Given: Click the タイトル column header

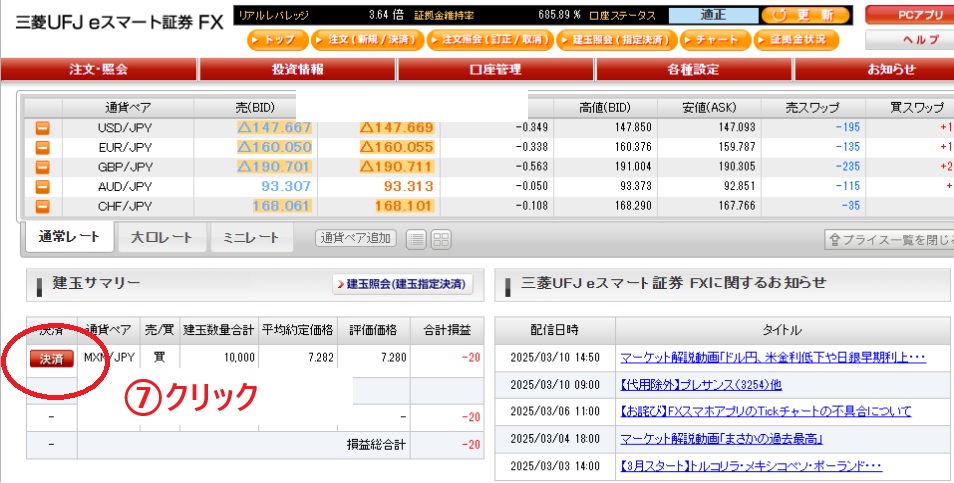Looking at the screenshot, I should 782,330.
